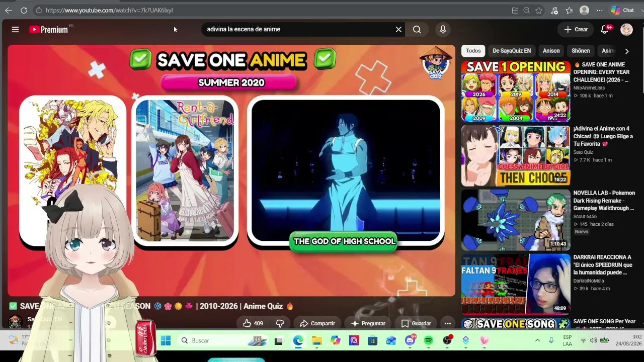Open the 'Guess Anime by Girl Then Choose' thumbnail
644x362 pixels.
click(516, 155)
